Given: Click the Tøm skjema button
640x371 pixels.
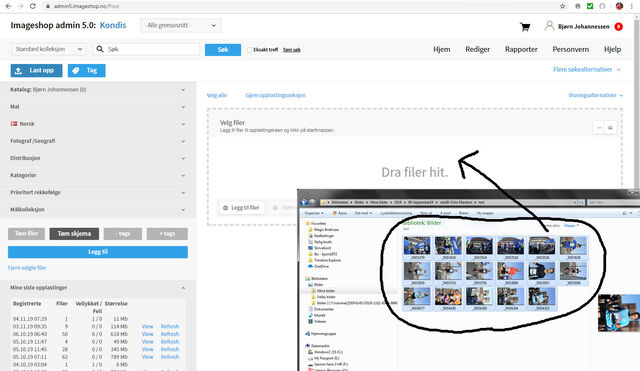Looking at the screenshot, I should pos(74,233).
